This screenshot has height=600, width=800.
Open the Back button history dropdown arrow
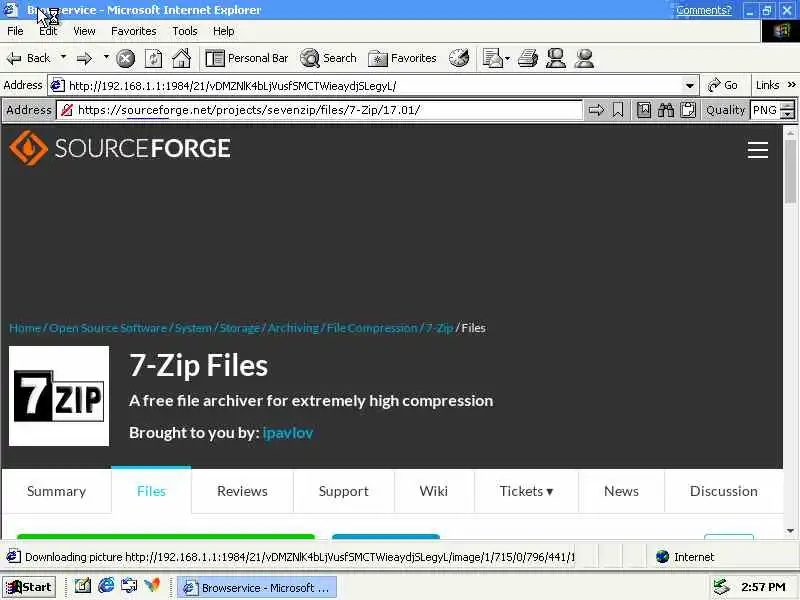pyautogui.click(x=63, y=57)
